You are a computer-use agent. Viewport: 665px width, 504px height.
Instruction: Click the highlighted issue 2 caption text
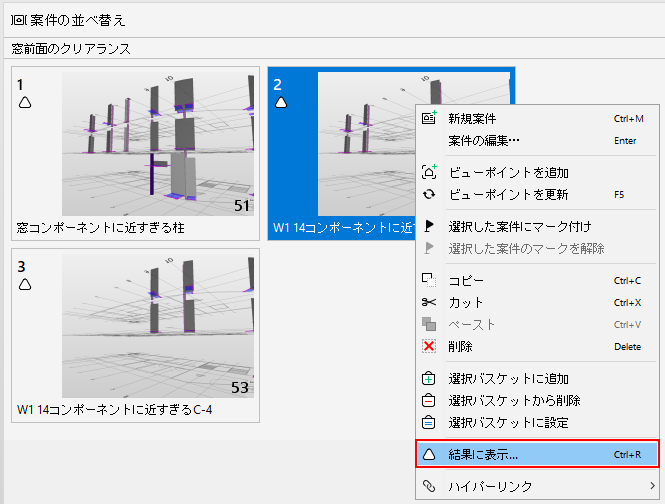tap(344, 228)
